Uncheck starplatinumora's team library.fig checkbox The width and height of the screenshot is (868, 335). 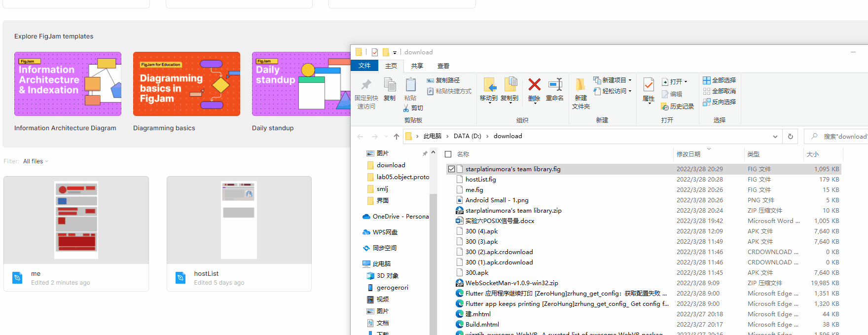coord(451,169)
